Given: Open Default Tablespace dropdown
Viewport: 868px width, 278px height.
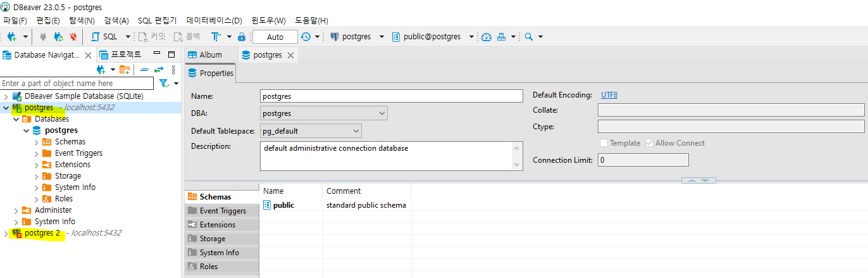Looking at the screenshot, I should point(311,131).
